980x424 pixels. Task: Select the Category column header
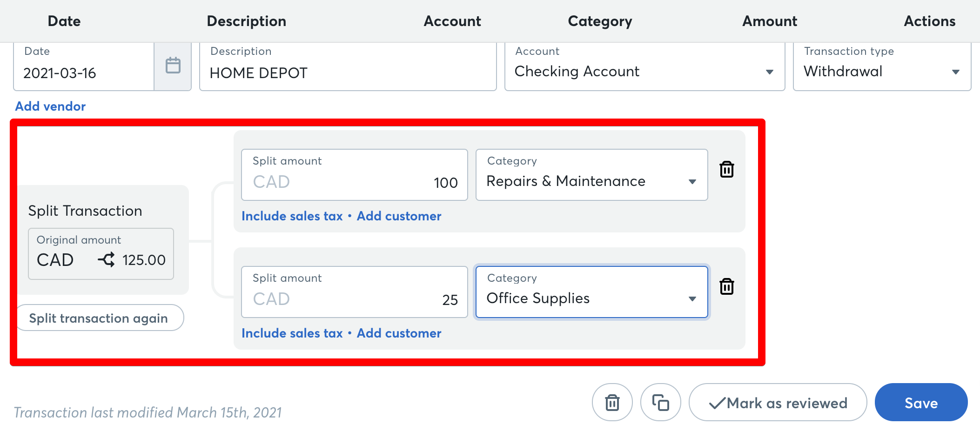599,20
